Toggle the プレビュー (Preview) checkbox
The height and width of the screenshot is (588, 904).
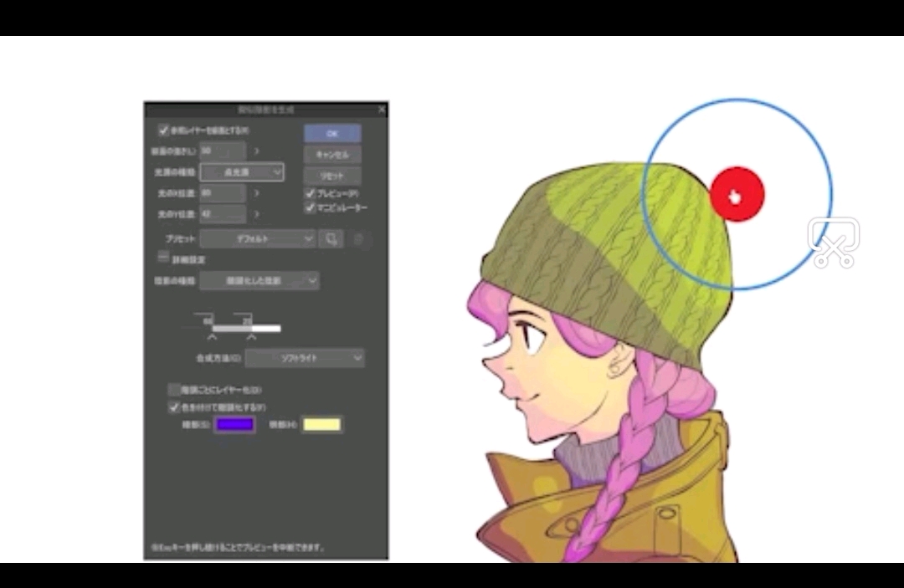click(311, 193)
